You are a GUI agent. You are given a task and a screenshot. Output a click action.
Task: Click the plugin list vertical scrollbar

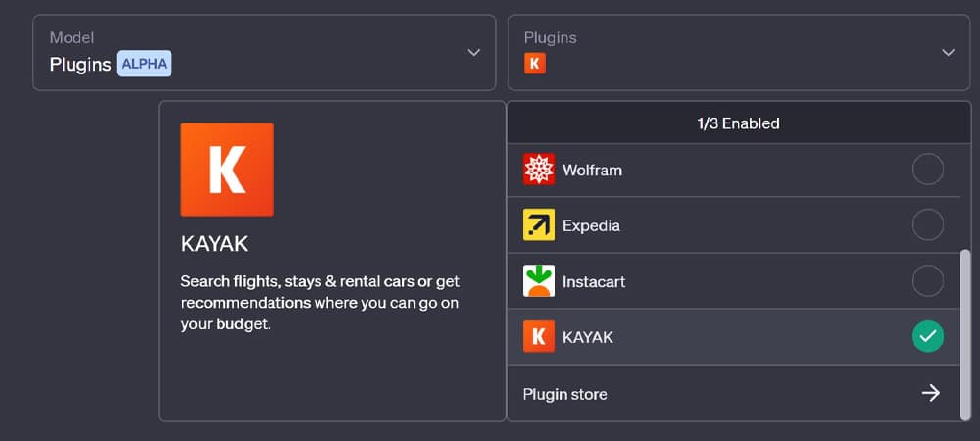click(965, 335)
